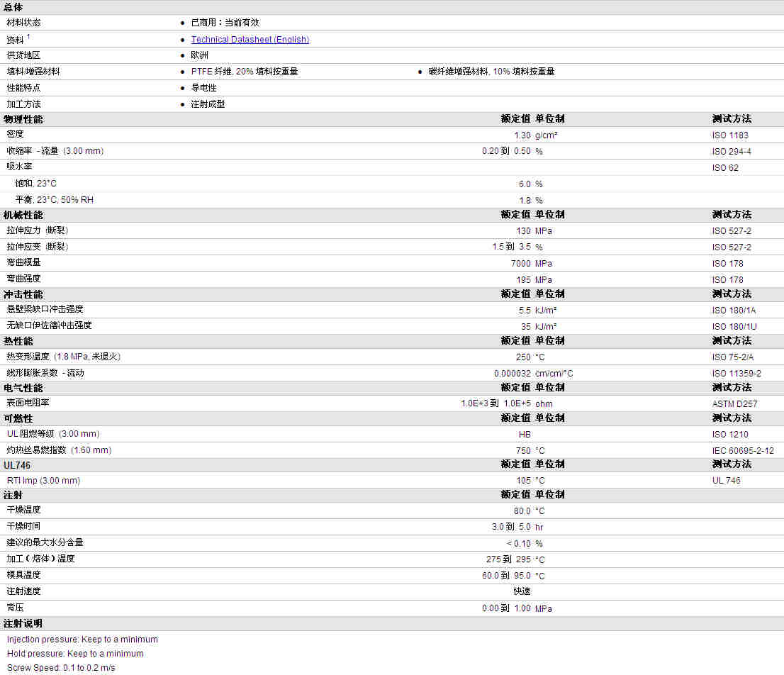
Task: Click the 物理性能 section header
Action: tap(23, 120)
